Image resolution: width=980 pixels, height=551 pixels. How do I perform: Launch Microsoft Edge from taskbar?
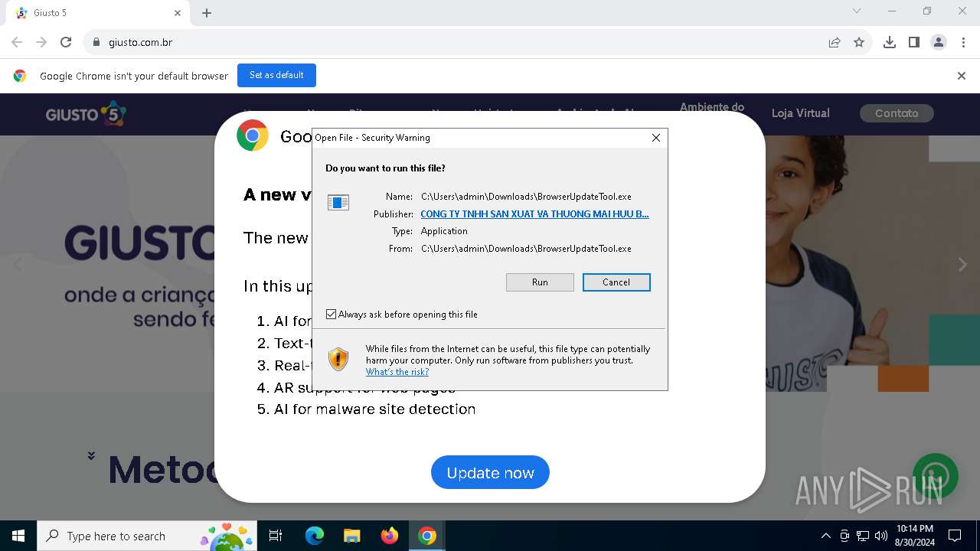[x=315, y=536]
